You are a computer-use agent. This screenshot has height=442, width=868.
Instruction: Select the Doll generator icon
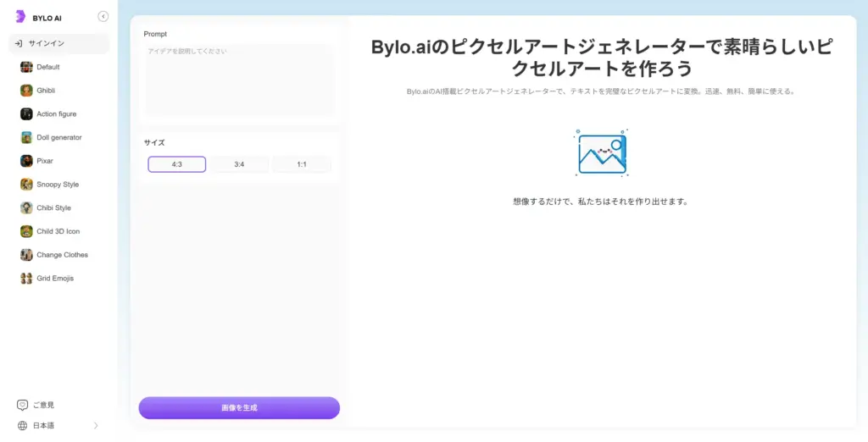tap(26, 137)
